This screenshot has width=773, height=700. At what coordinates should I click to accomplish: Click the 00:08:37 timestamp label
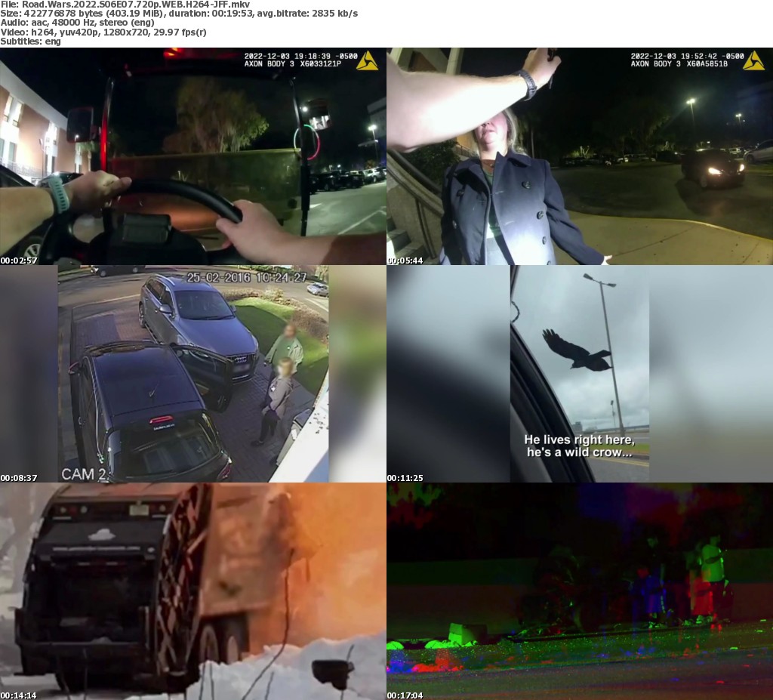click(x=19, y=478)
